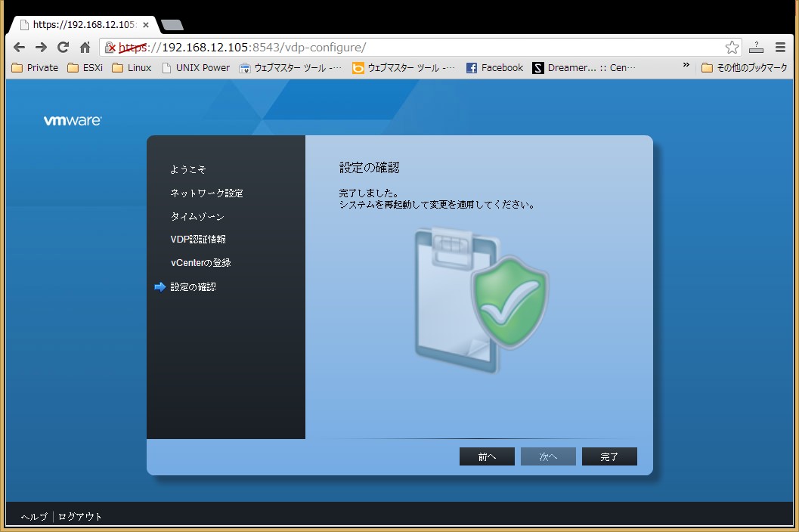The height and width of the screenshot is (532, 799).
Task: Select the VDP認証情報 wizard step
Action: (x=198, y=240)
